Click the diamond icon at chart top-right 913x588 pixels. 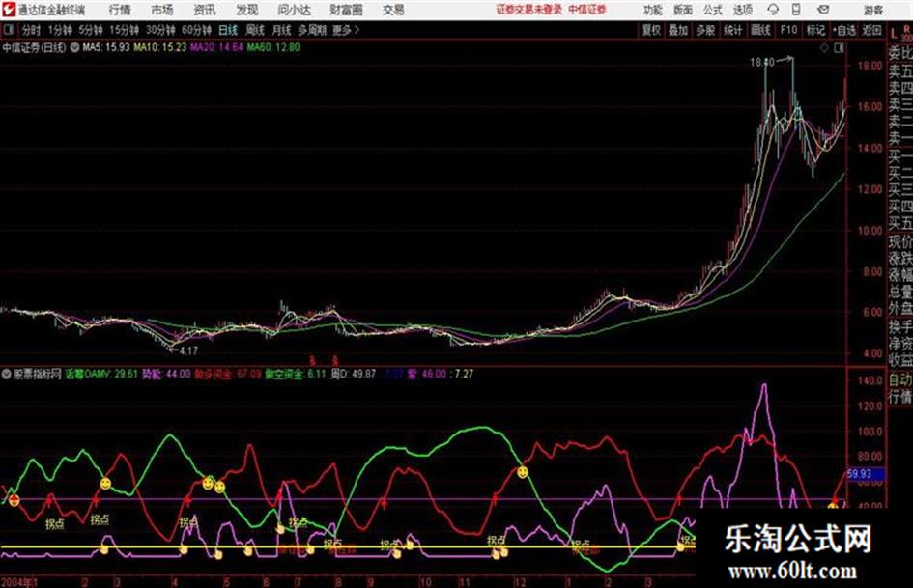tap(824, 48)
